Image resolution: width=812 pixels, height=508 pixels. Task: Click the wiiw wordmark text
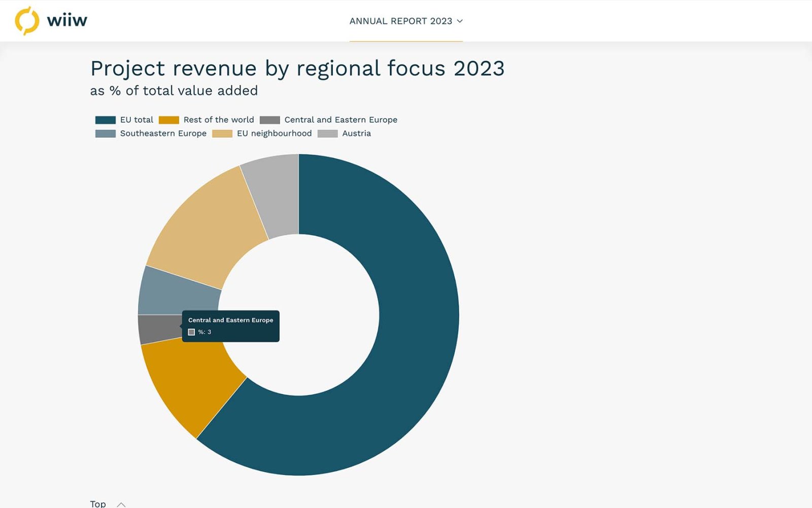tap(67, 21)
